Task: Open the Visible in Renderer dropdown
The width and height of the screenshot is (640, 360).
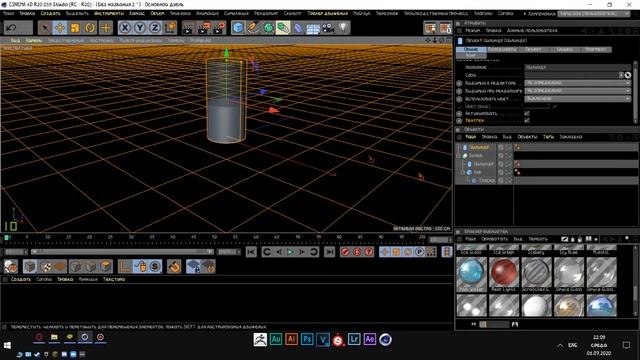Action: [x=578, y=91]
